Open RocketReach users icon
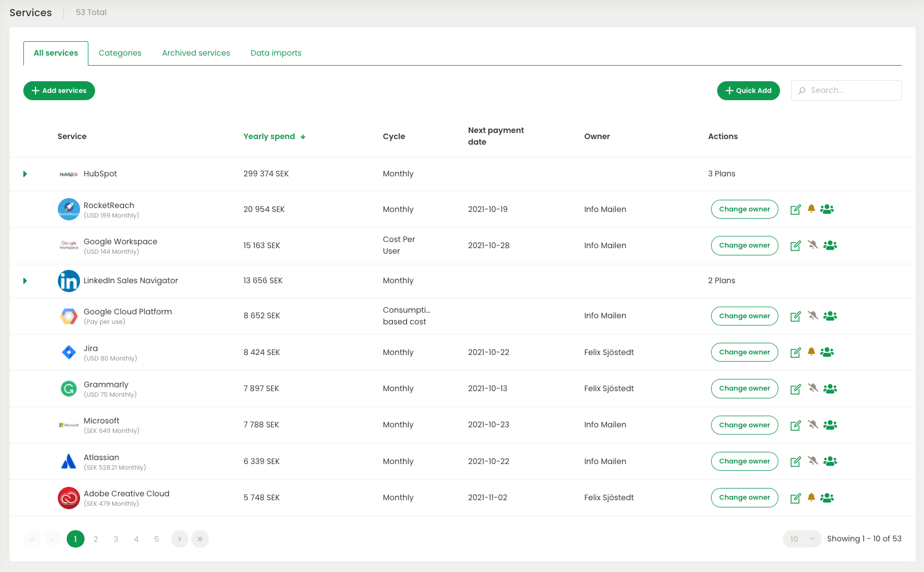 (827, 209)
